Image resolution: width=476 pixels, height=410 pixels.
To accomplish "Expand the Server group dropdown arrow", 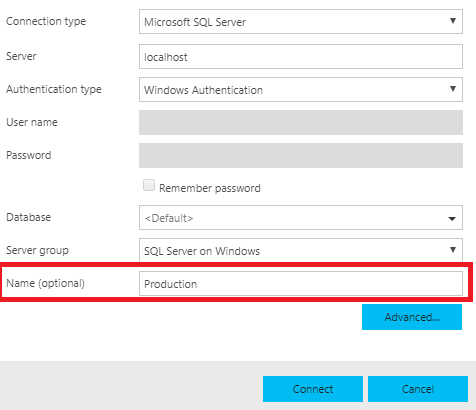I will click(453, 250).
